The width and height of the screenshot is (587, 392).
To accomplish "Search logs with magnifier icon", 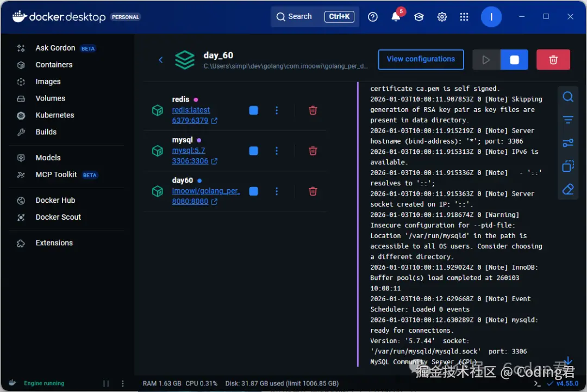I will (568, 97).
